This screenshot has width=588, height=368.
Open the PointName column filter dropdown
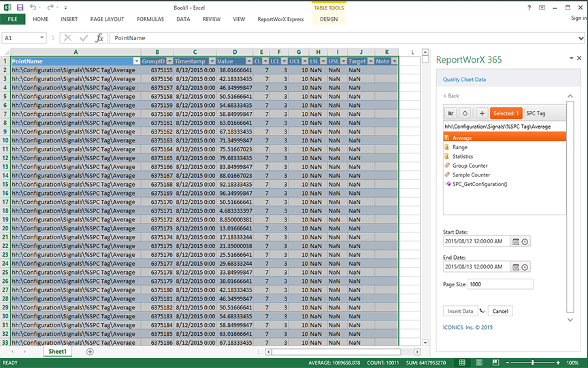click(136, 61)
